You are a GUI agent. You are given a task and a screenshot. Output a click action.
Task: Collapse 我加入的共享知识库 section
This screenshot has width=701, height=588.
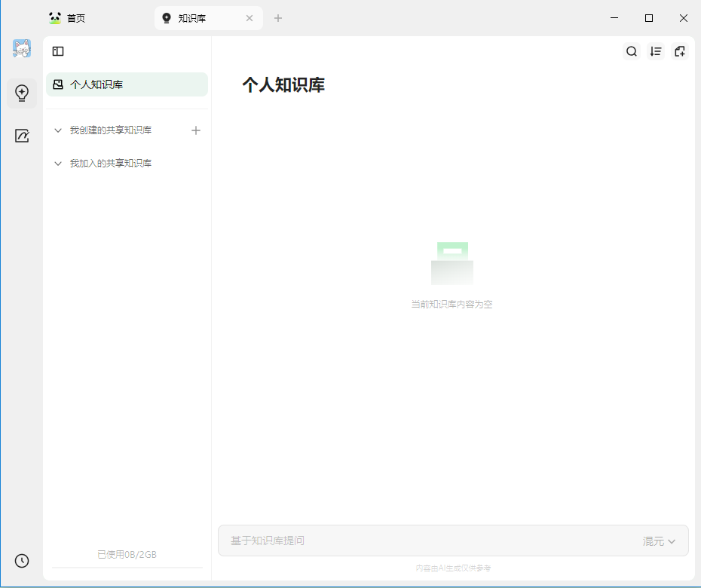point(57,163)
